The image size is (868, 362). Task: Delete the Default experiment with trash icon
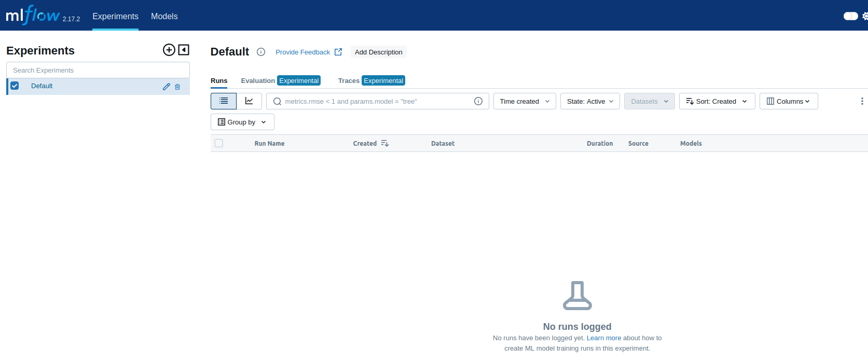point(177,87)
